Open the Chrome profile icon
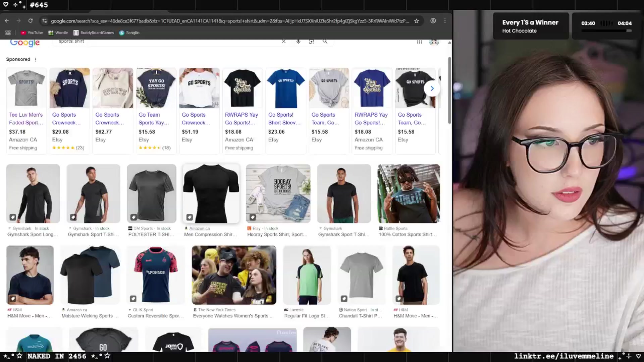This screenshot has width=644, height=362. pyautogui.click(x=433, y=21)
